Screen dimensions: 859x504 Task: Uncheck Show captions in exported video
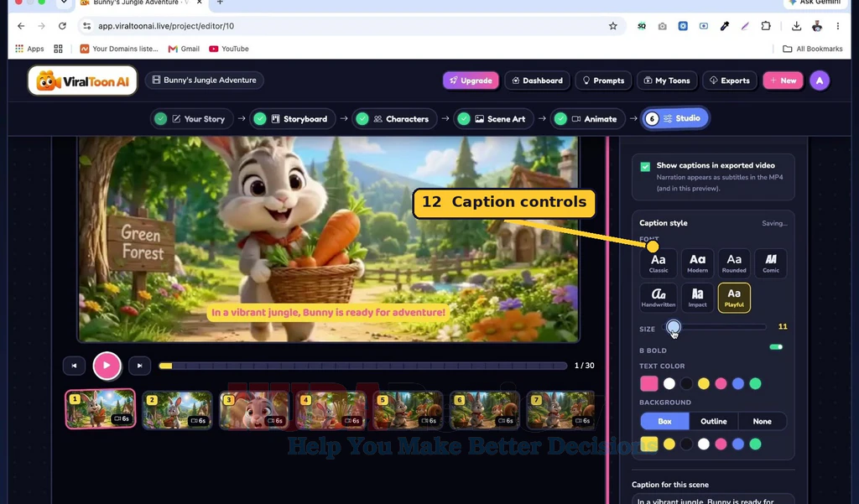tap(645, 167)
